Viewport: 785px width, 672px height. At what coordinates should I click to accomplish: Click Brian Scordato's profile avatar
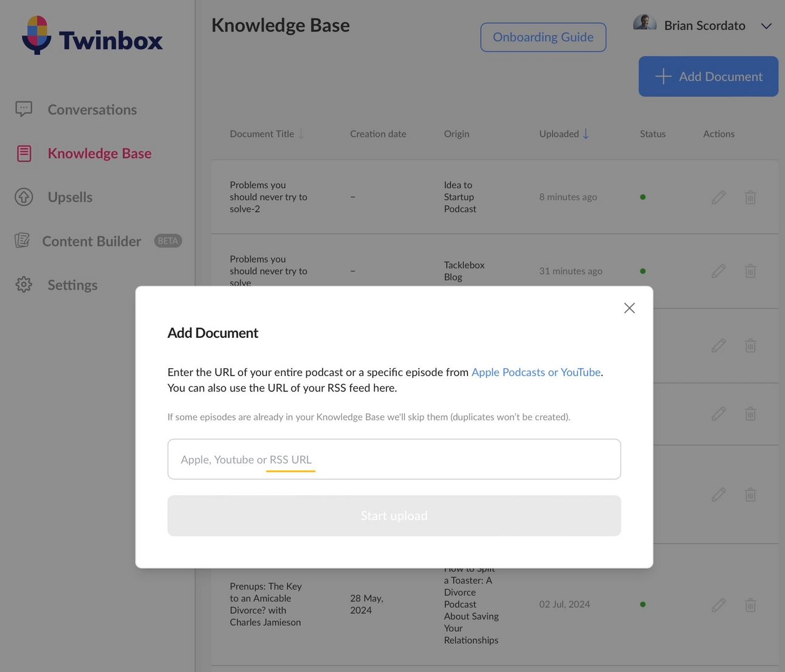[645, 23]
